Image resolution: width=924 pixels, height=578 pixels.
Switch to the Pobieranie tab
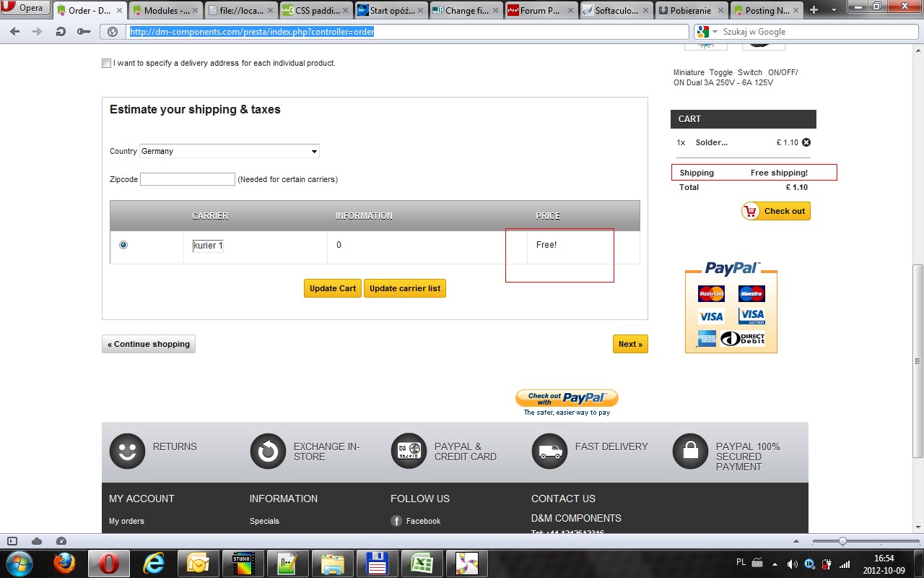(x=692, y=11)
